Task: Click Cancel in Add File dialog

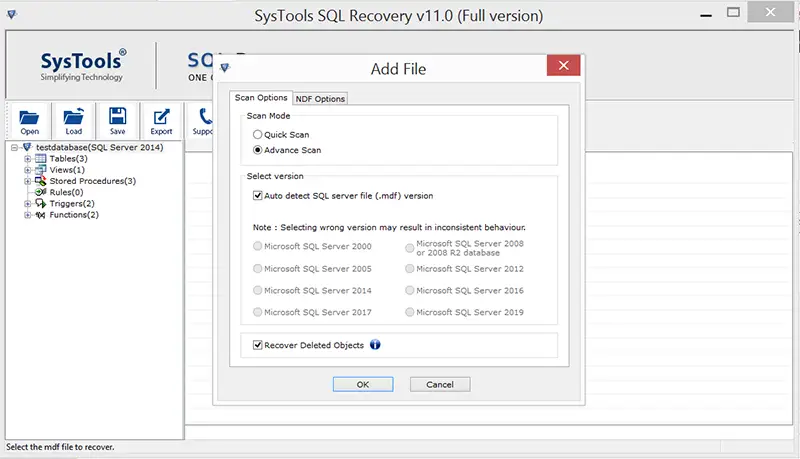Action: pos(440,385)
